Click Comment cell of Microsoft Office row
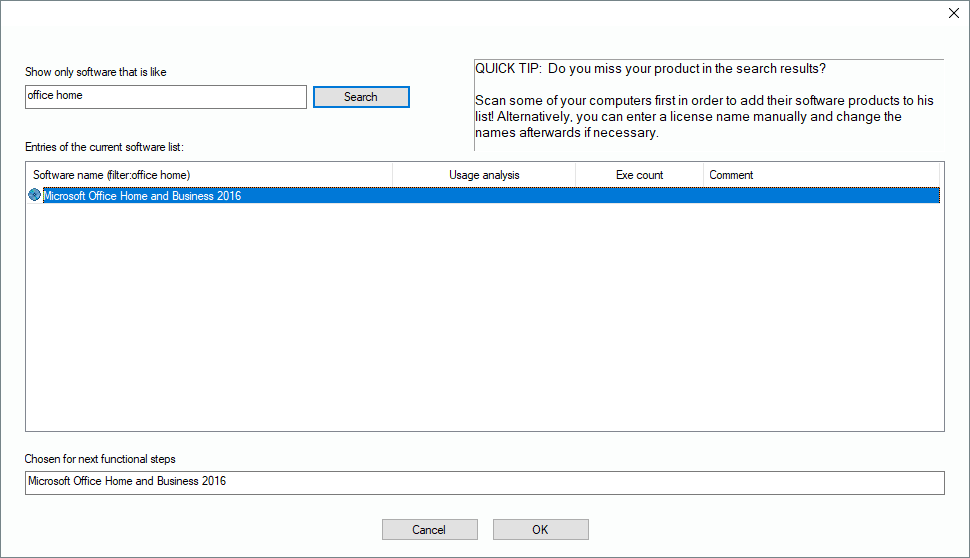 pyautogui.click(x=822, y=196)
